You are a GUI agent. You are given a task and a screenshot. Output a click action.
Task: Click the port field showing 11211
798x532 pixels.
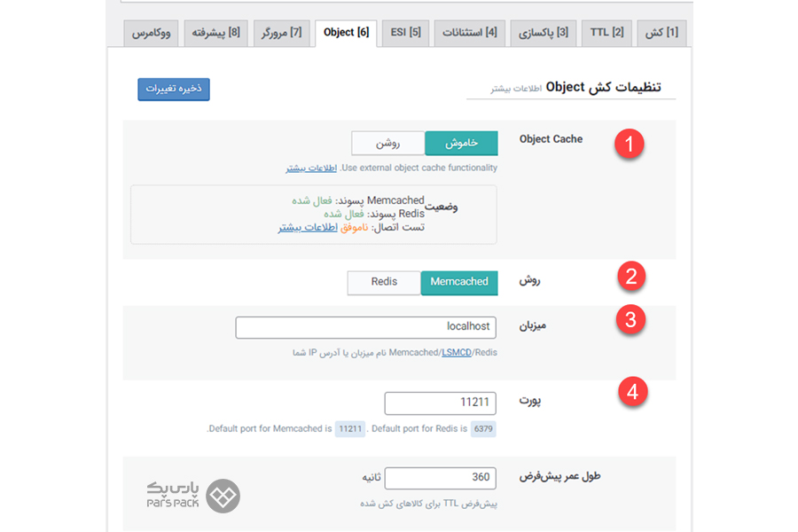pyautogui.click(x=440, y=403)
